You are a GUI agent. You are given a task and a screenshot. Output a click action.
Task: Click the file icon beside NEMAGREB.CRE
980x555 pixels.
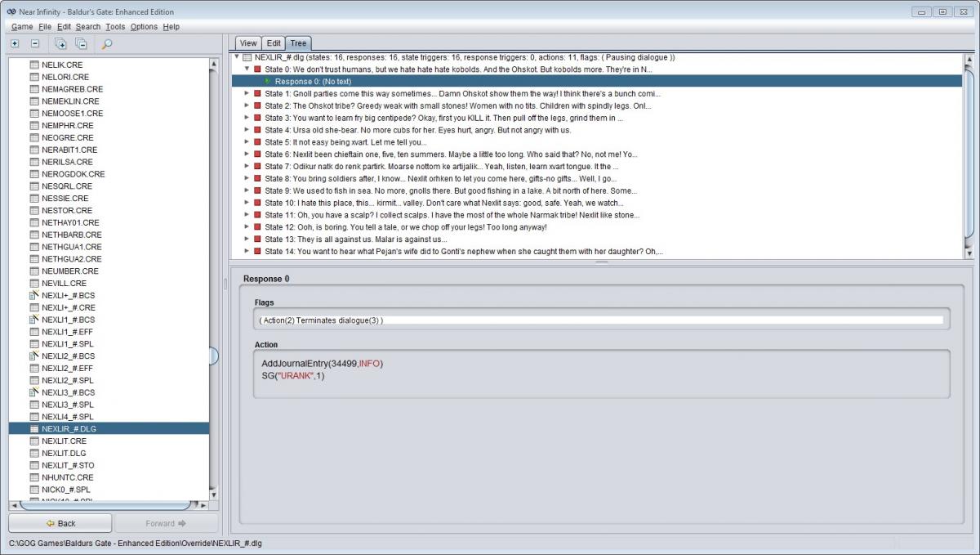click(x=34, y=89)
